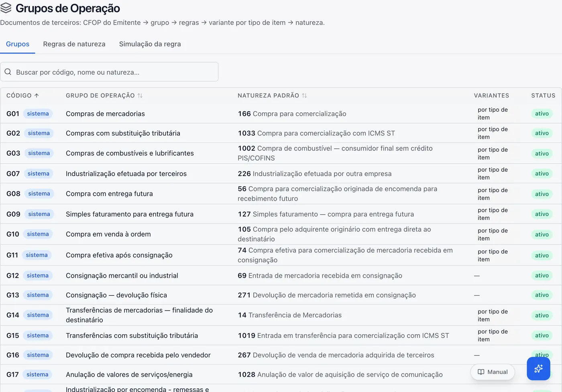Select Anulação de valores de serviços/energia

click(x=129, y=375)
